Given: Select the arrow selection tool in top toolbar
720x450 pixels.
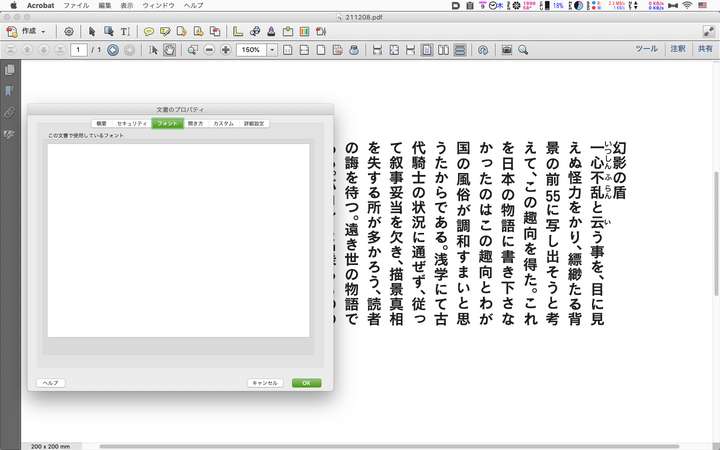Looking at the screenshot, I should pos(92,32).
